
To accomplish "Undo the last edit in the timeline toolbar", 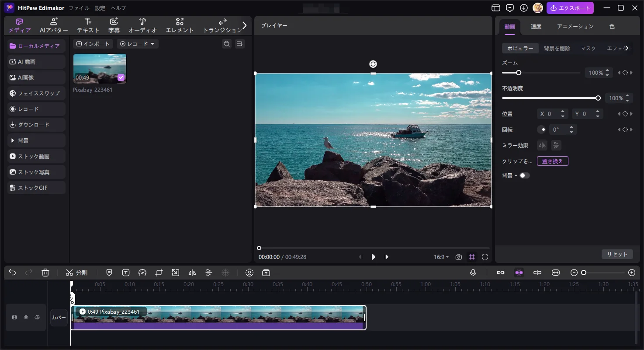I will 12,273.
